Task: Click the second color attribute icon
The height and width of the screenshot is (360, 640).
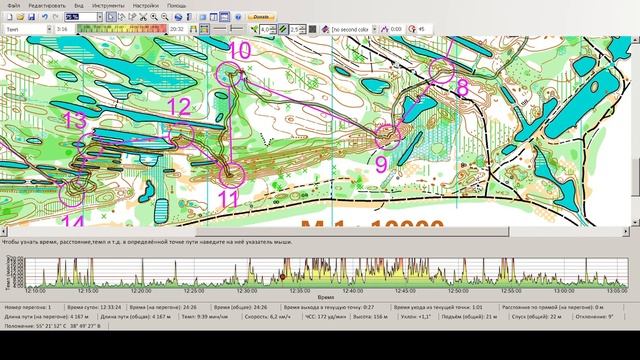Action: point(325,29)
